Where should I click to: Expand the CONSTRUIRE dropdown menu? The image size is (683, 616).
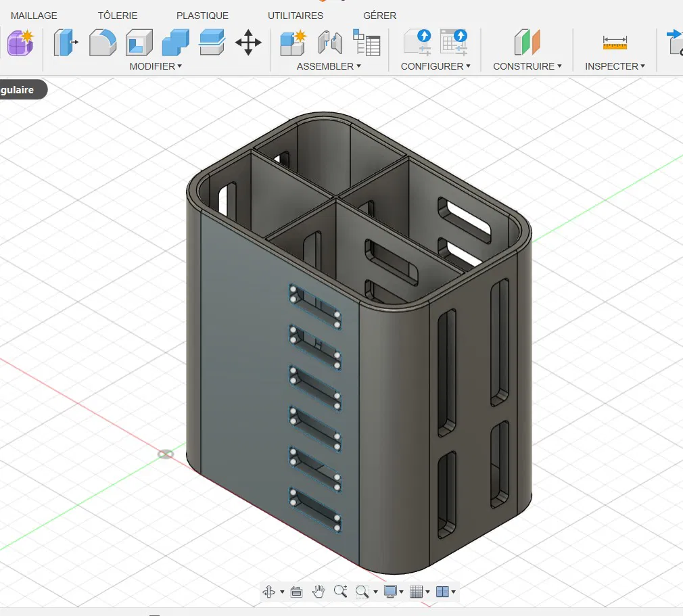(527, 66)
